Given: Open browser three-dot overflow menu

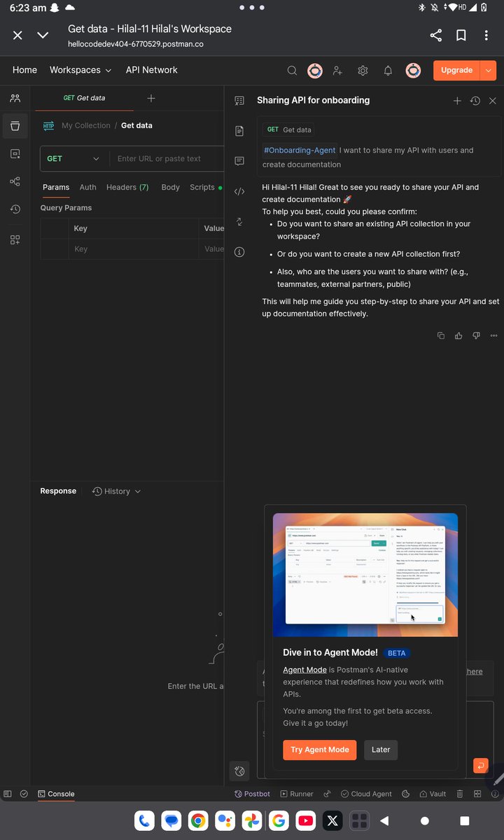Looking at the screenshot, I should click(486, 35).
